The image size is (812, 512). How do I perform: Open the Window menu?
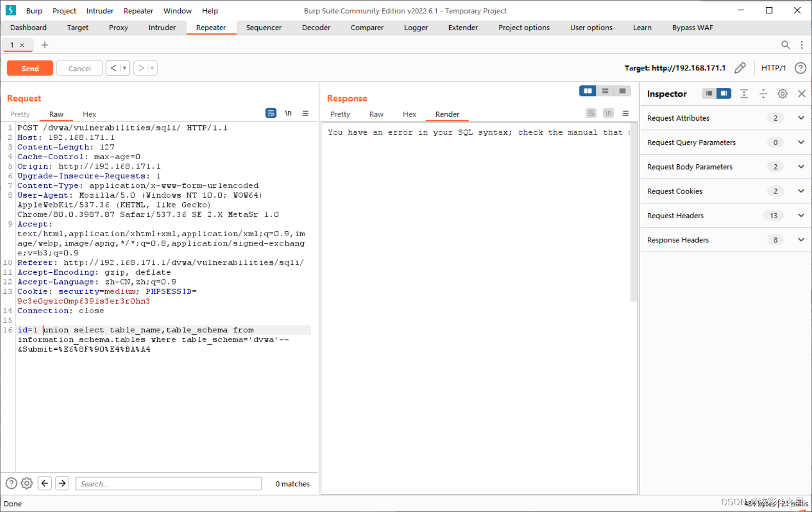(177, 11)
